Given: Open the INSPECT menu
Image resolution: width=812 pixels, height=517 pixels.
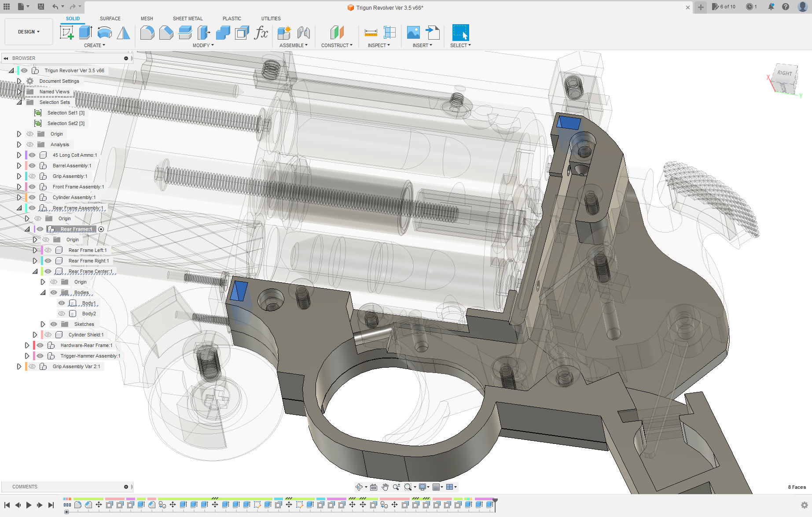Looking at the screenshot, I should pos(378,45).
